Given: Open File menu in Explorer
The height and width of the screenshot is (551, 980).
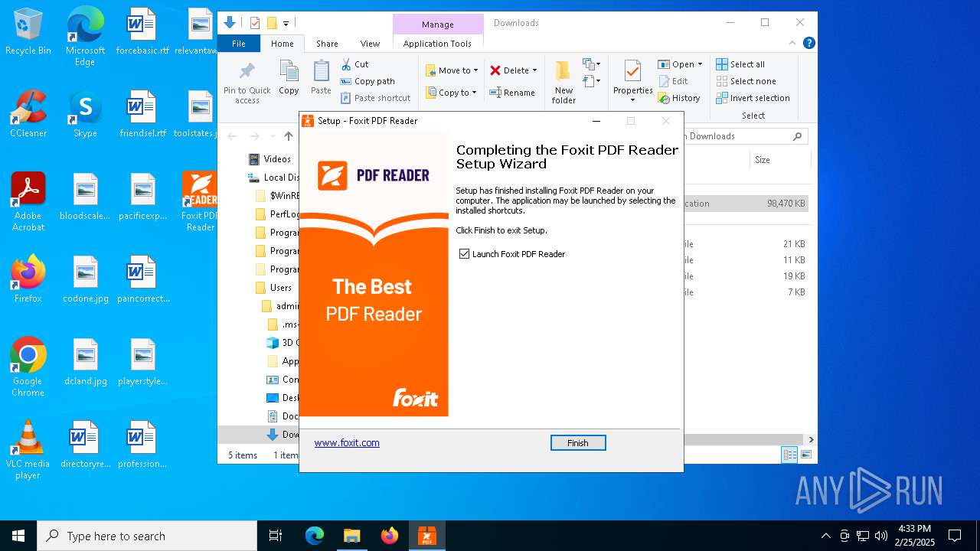Looking at the screenshot, I should pyautogui.click(x=239, y=44).
